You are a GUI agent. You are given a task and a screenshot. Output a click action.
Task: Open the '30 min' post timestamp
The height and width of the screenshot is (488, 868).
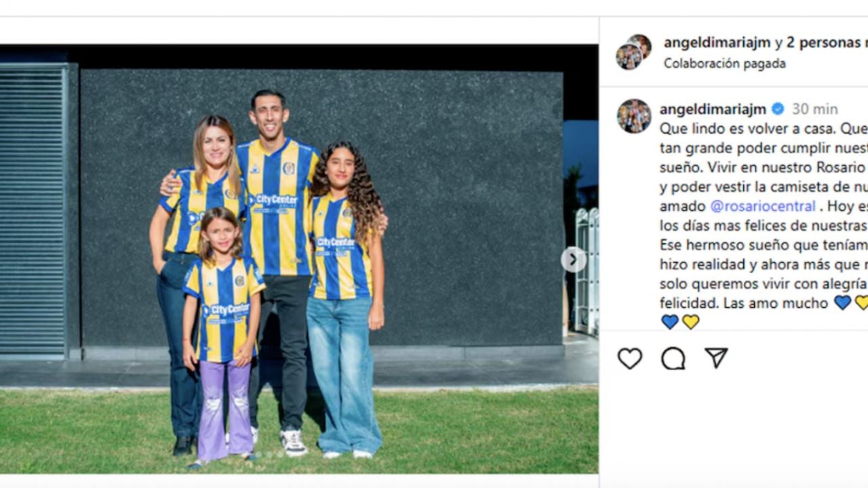(x=815, y=109)
